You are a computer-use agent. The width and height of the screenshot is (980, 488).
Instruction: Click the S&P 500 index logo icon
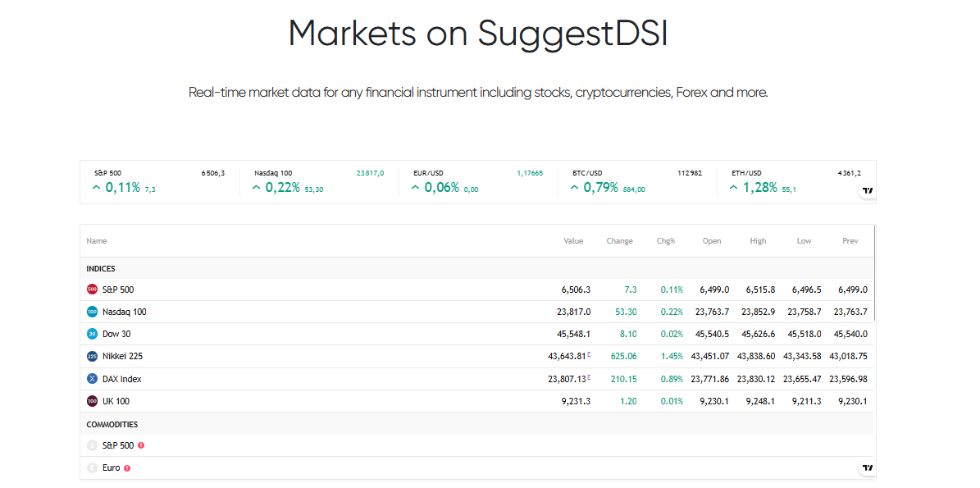(93, 290)
